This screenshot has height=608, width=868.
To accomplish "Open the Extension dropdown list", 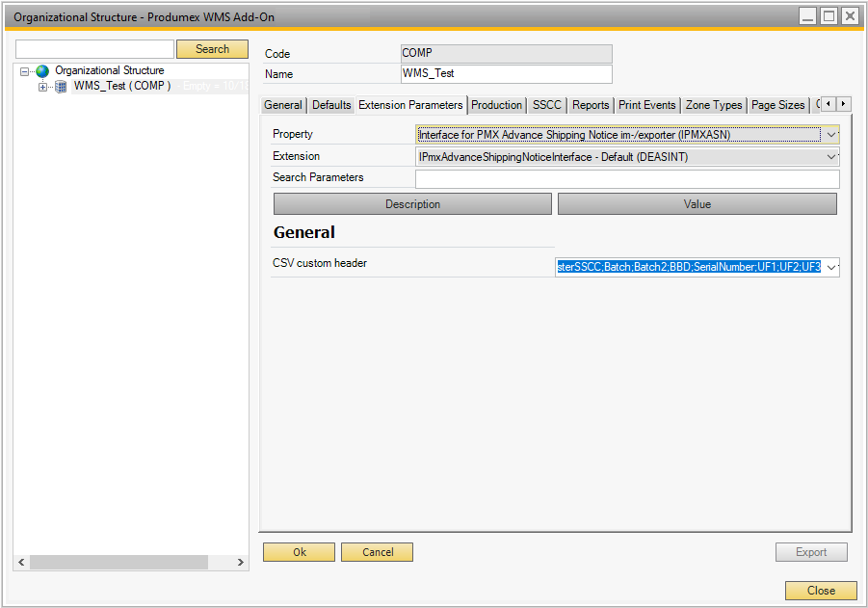I will (831, 156).
